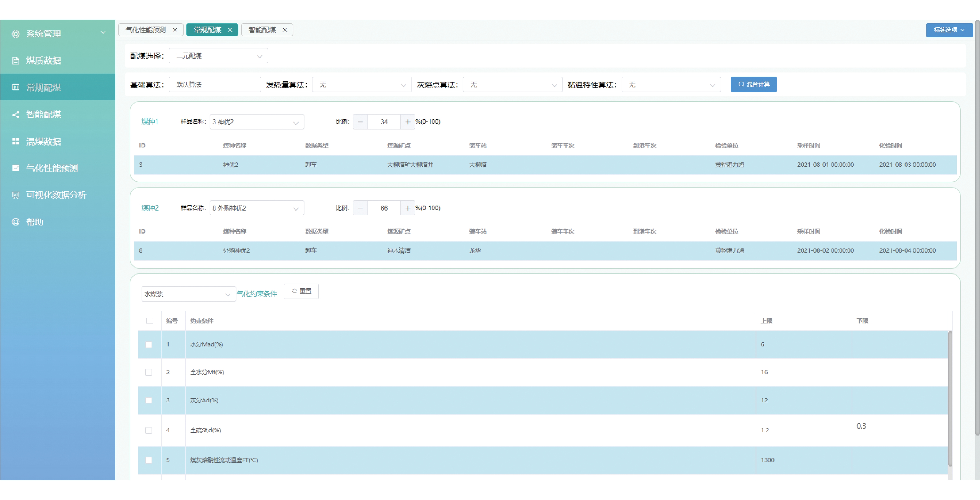Screen dimensions: 980x500
Task: Check the 全水分Mt(%) constraint row
Action: click(149, 372)
